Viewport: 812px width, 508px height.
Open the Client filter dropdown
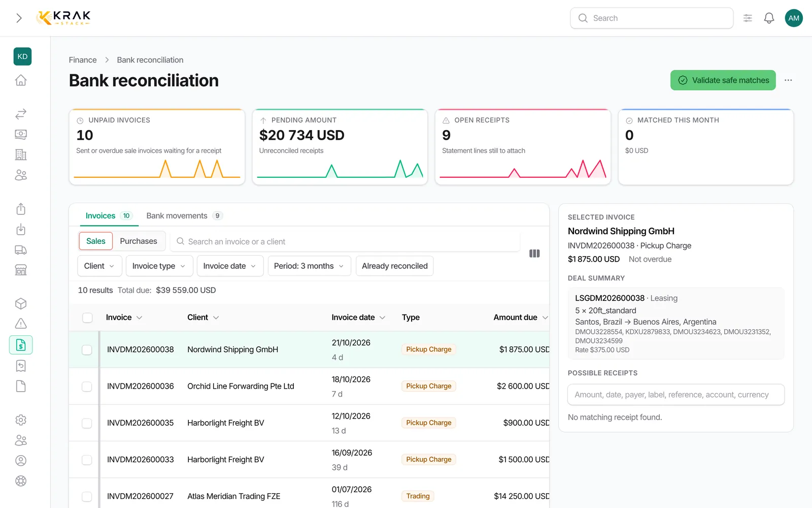[x=99, y=266]
